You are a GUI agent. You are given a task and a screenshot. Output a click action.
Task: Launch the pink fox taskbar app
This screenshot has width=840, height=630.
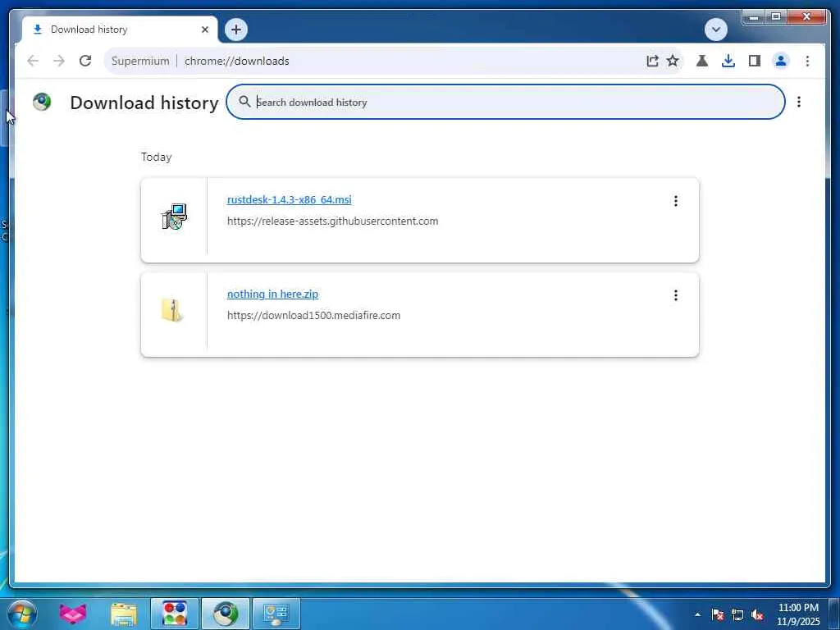(x=72, y=614)
